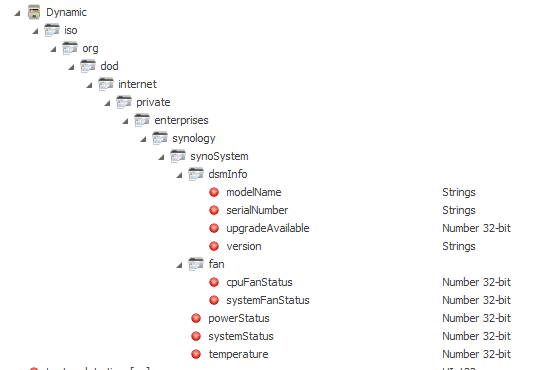Click the red dot beside version

click(x=214, y=246)
